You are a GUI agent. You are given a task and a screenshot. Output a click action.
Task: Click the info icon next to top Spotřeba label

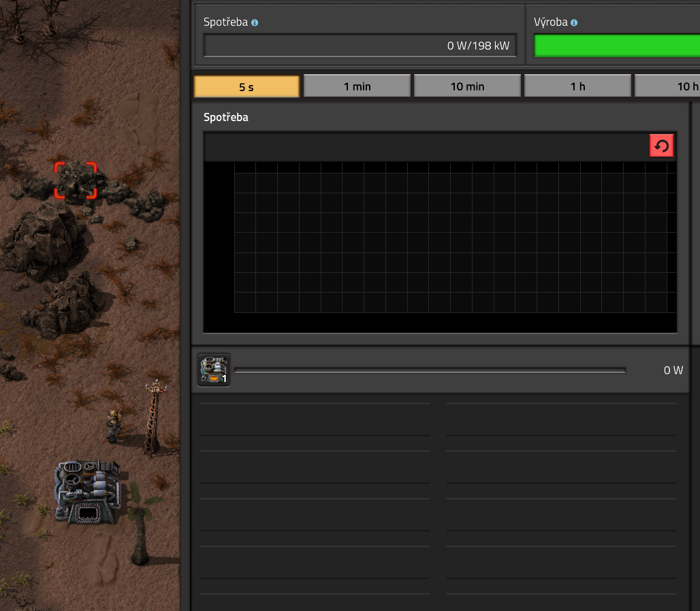click(x=255, y=22)
